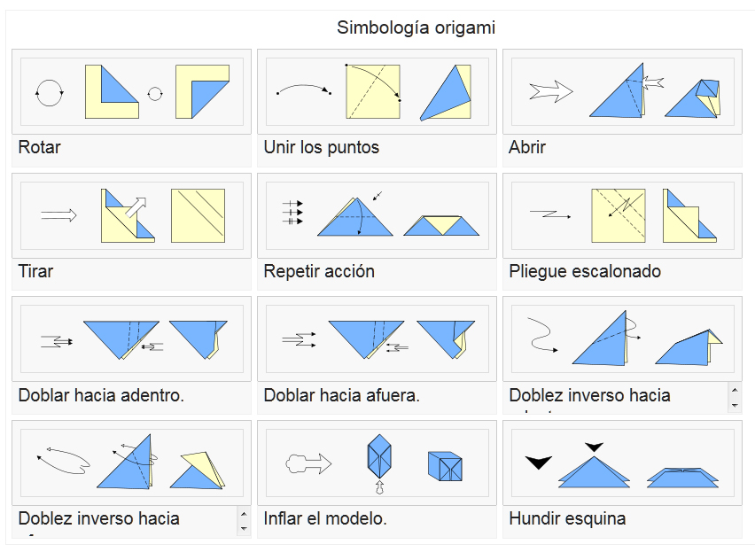The width and height of the screenshot is (755, 560).
Task: Open the Doblar hacia adentro diagram
Action: coord(131,339)
